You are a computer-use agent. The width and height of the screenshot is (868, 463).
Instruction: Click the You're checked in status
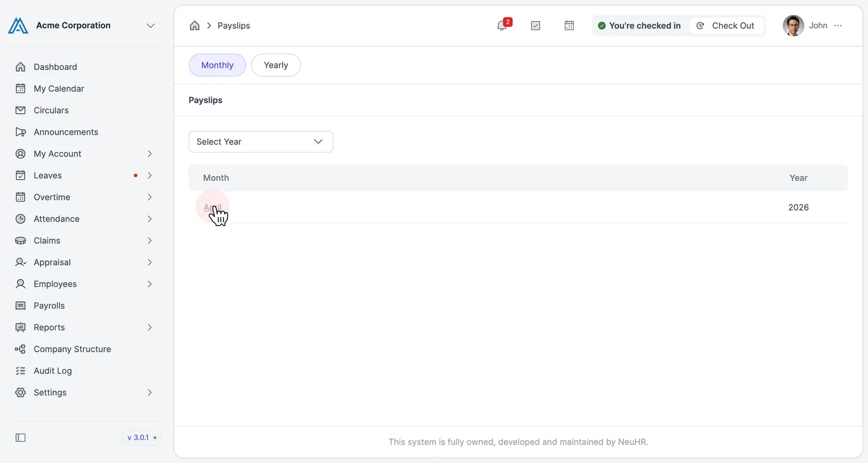pyautogui.click(x=639, y=25)
